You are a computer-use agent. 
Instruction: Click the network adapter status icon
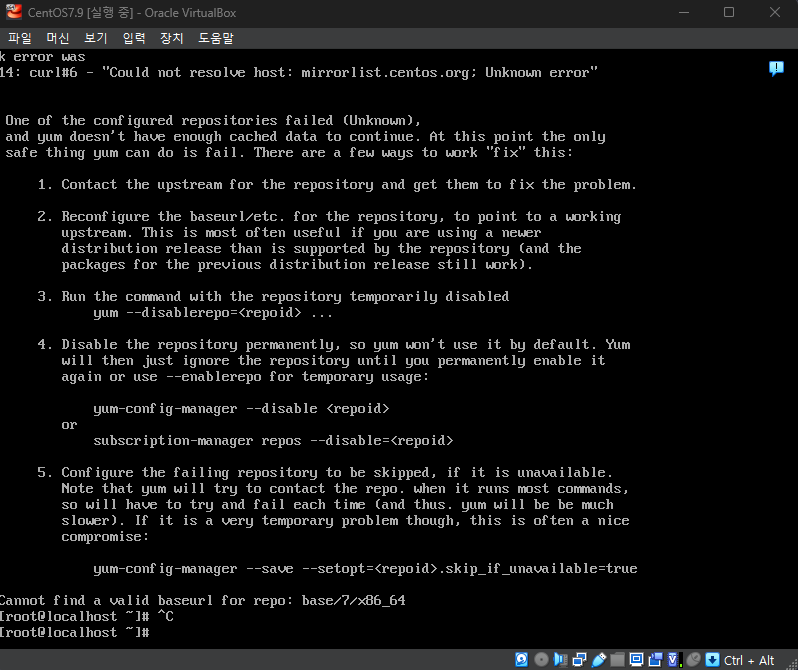579,660
